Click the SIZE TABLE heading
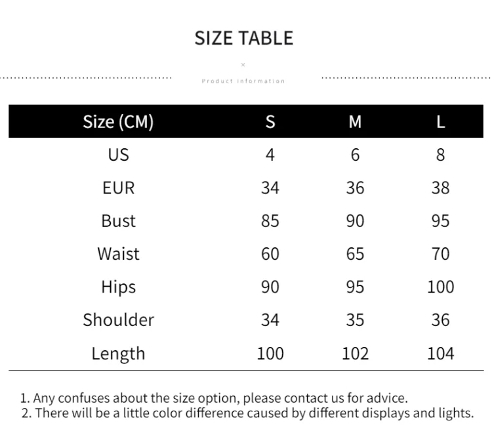Viewport: 492px width, 448px height. pyautogui.click(x=244, y=38)
